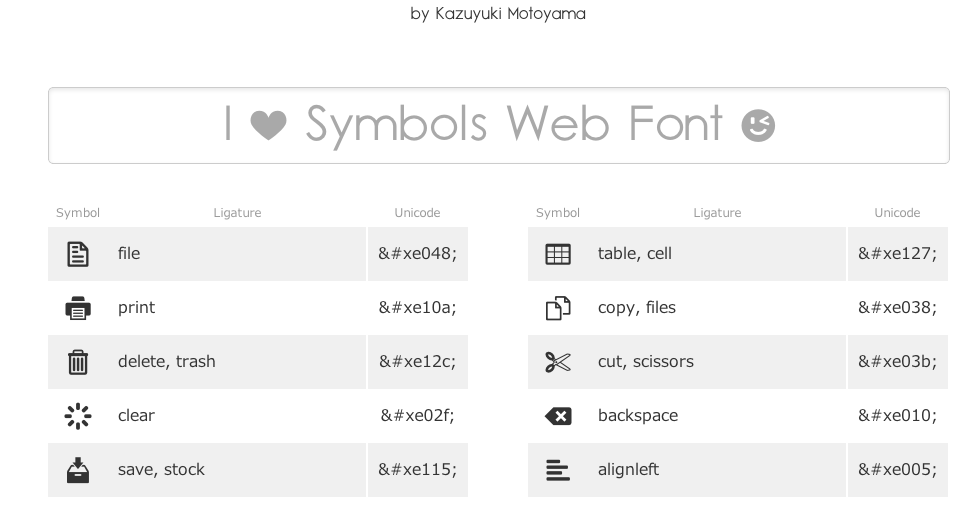Select the 'delete, trash' ligature text
975x512 pixels.
point(167,361)
